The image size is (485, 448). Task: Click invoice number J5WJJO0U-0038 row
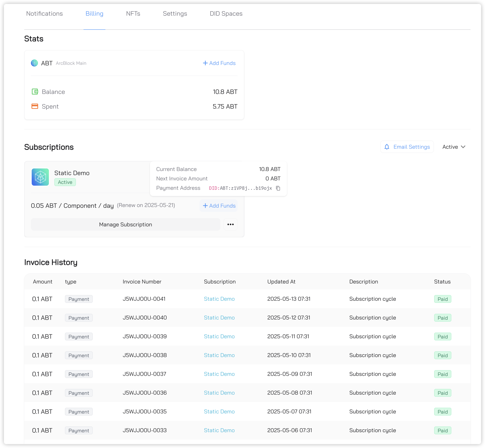(145, 355)
